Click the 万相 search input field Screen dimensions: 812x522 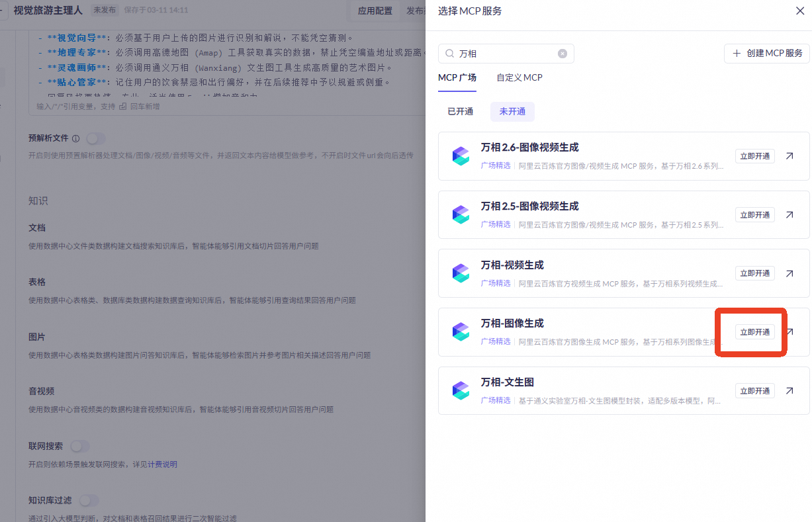coord(506,54)
